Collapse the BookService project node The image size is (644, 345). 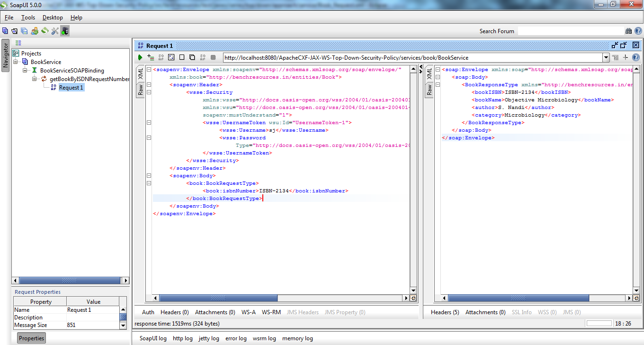tap(16, 61)
